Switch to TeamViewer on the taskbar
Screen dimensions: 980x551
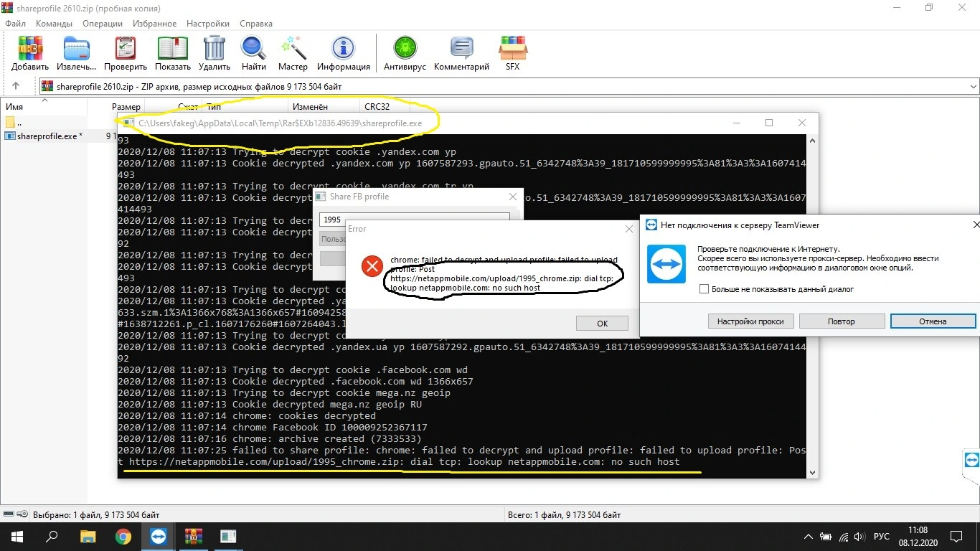point(158,537)
